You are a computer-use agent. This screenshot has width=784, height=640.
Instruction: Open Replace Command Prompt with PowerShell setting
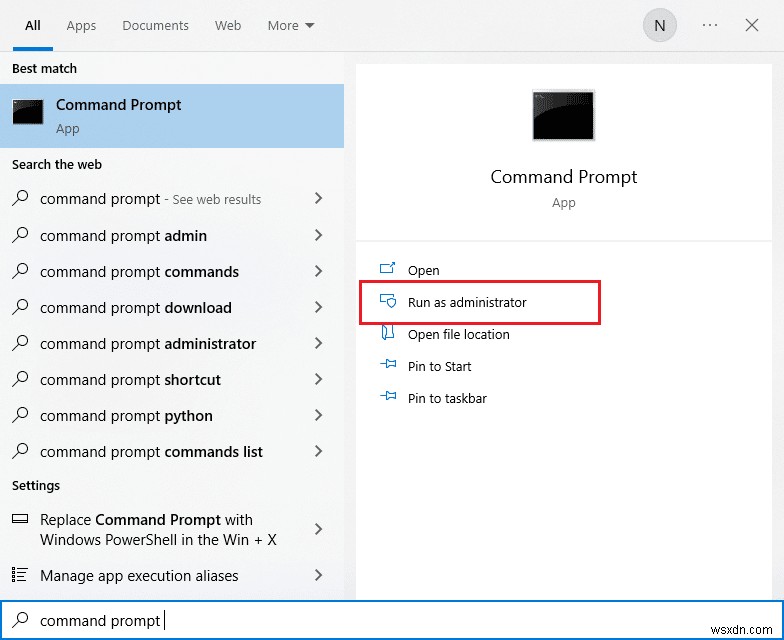(x=158, y=530)
